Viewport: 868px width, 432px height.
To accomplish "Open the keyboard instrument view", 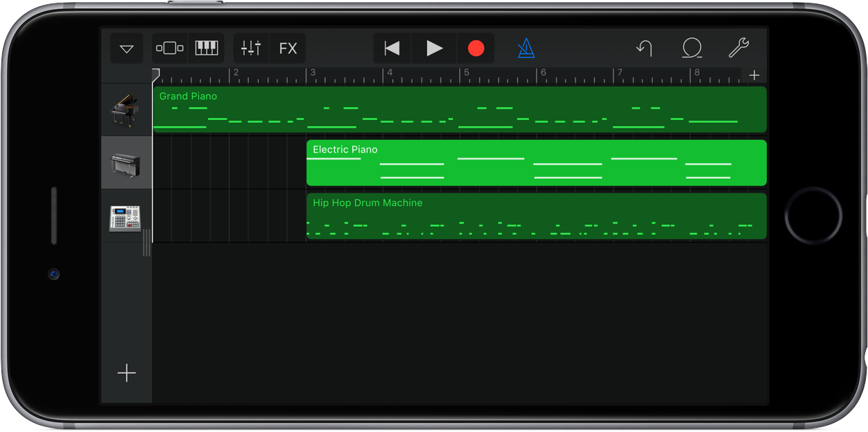I will 207,49.
